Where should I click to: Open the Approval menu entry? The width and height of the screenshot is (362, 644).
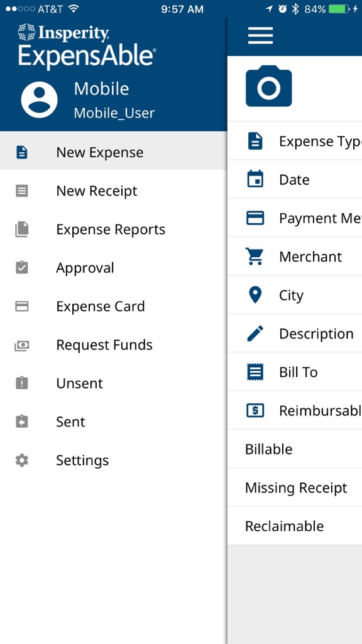coord(113,268)
